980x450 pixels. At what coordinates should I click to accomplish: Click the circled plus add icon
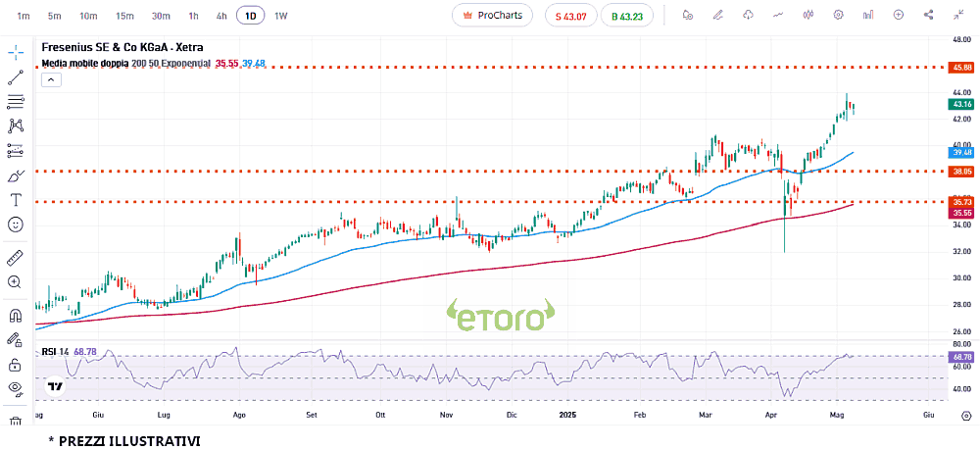(x=899, y=15)
